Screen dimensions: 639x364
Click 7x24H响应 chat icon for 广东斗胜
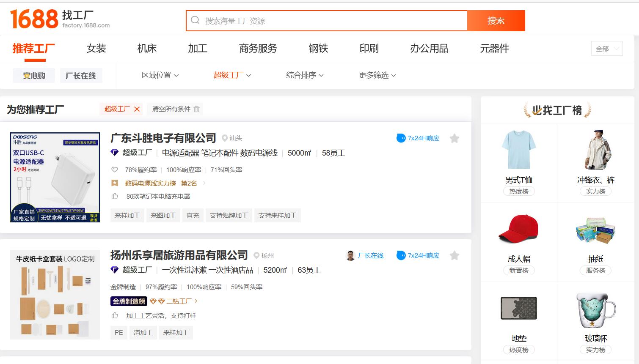tap(401, 138)
